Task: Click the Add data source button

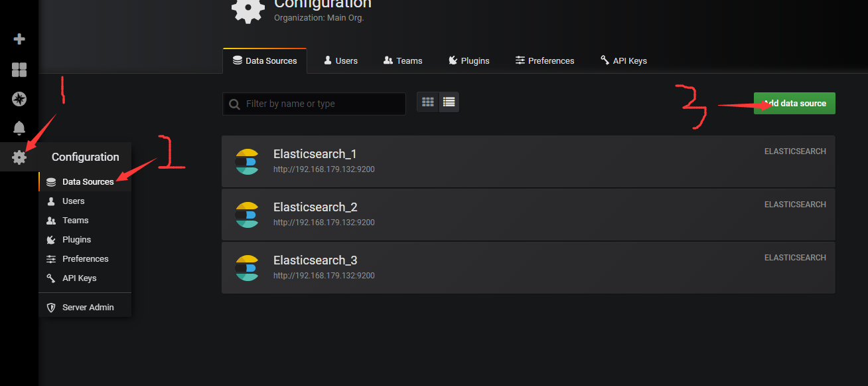Action: coord(794,103)
